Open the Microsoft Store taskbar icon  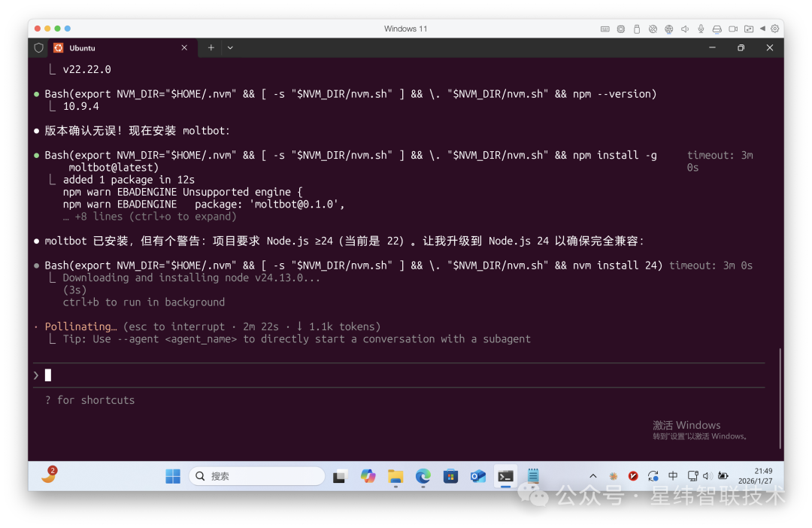(x=450, y=476)
